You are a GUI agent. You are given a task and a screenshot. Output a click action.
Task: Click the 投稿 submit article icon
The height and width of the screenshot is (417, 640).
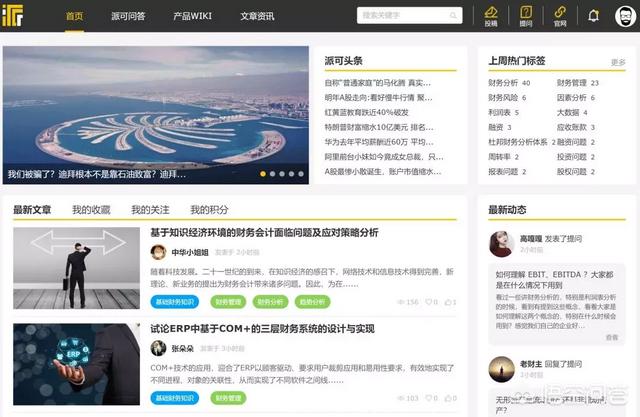tap(490, 15)
